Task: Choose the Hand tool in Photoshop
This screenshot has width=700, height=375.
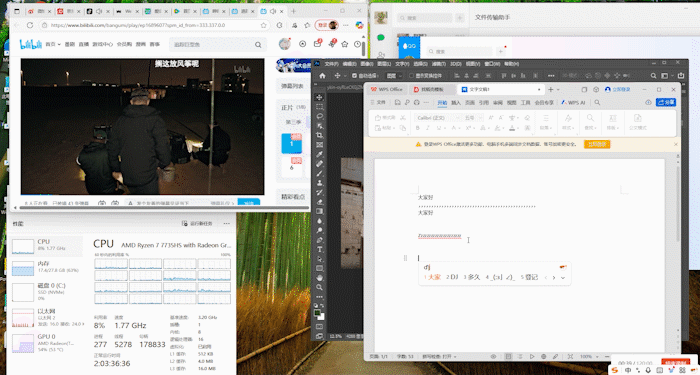Action: tap(319, 278)
